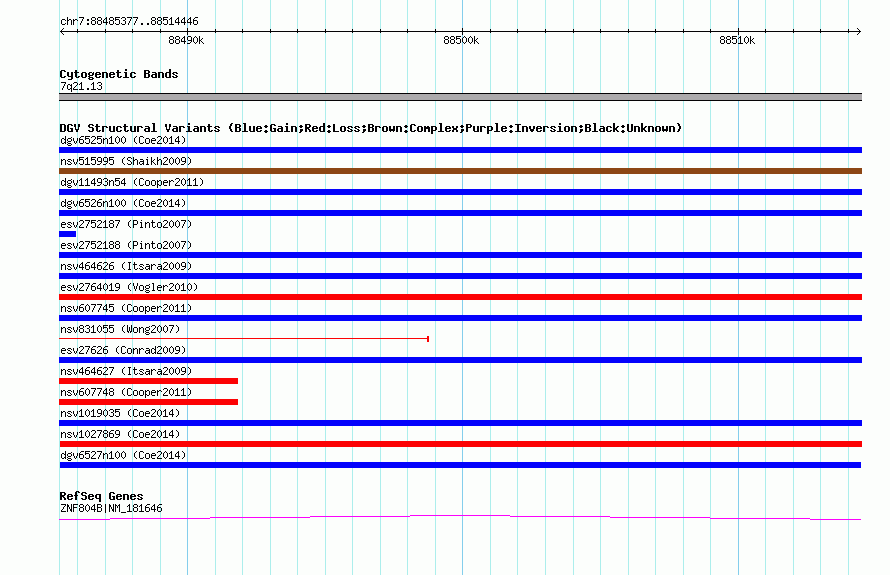Click the red loss bar of nsv1027869
The height and width of the screenshot is (575, 890).
click(x=460, y=444)
